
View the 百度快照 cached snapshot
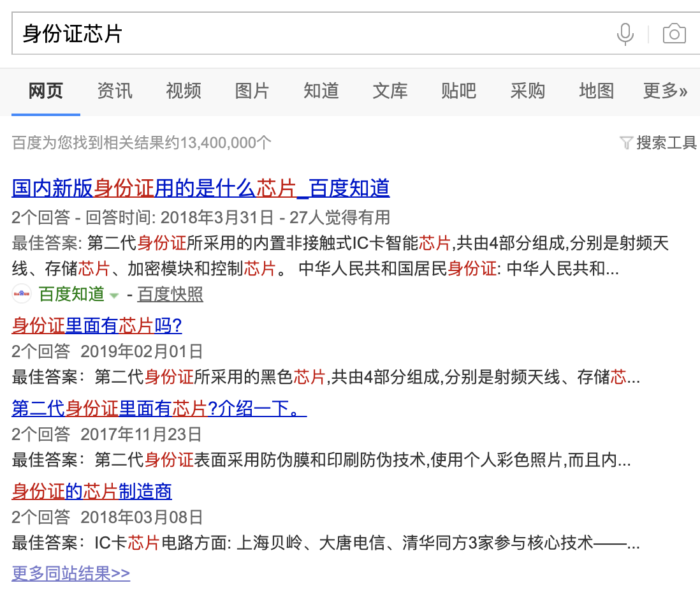pos(170,294)
